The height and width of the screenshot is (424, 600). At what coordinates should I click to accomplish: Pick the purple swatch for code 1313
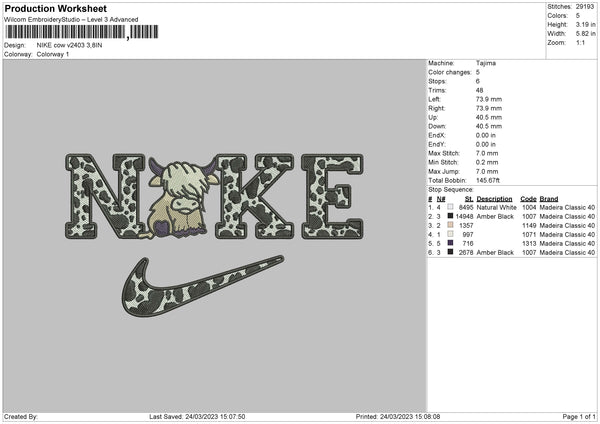450,243
